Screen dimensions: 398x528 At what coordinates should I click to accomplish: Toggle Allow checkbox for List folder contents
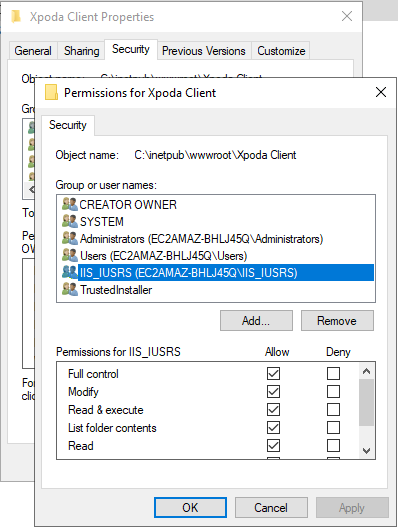click(273, 428)
